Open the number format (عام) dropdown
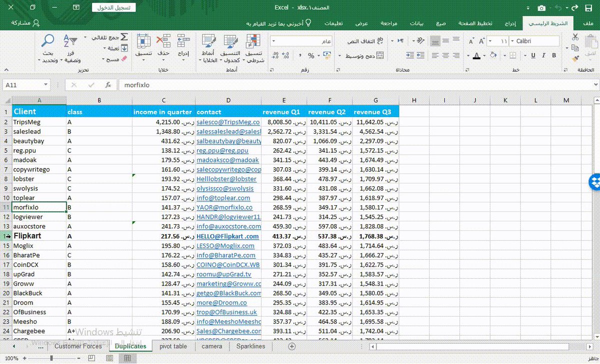The width and height of the screenshot is (600, 364). click(x=274, y=41)
